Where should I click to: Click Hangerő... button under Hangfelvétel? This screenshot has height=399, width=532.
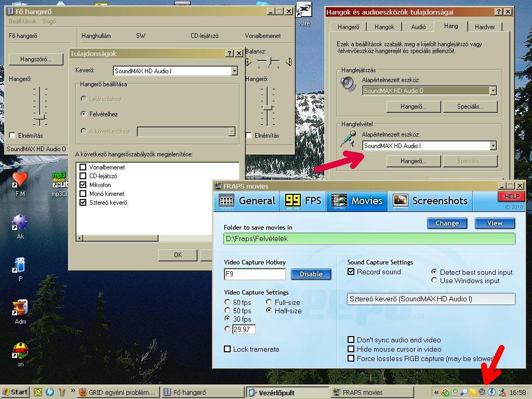[413, 161]
